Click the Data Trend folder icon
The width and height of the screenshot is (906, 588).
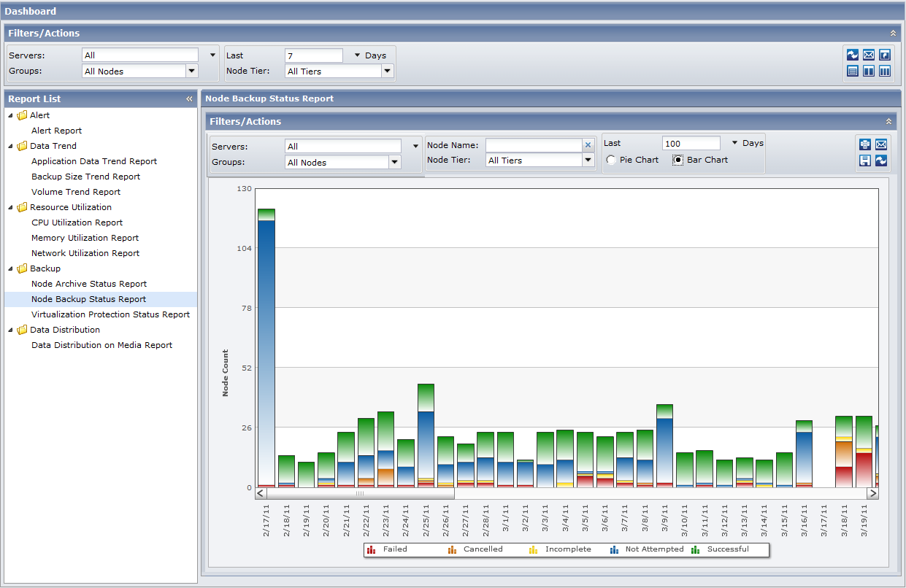pos(22,146)
